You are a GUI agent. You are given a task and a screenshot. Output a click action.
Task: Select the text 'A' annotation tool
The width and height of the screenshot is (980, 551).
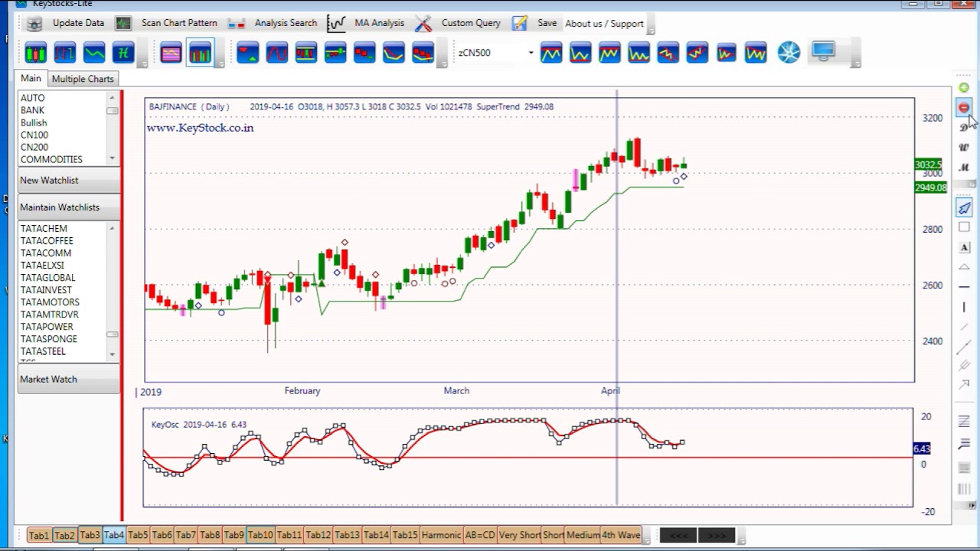coord(964,247)
